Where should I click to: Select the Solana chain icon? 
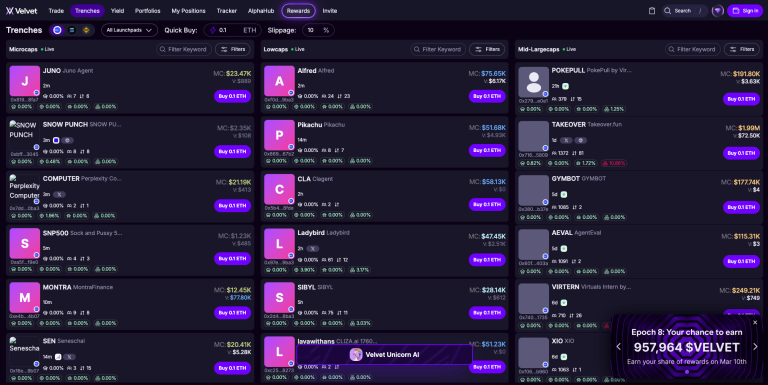point(72,30)
